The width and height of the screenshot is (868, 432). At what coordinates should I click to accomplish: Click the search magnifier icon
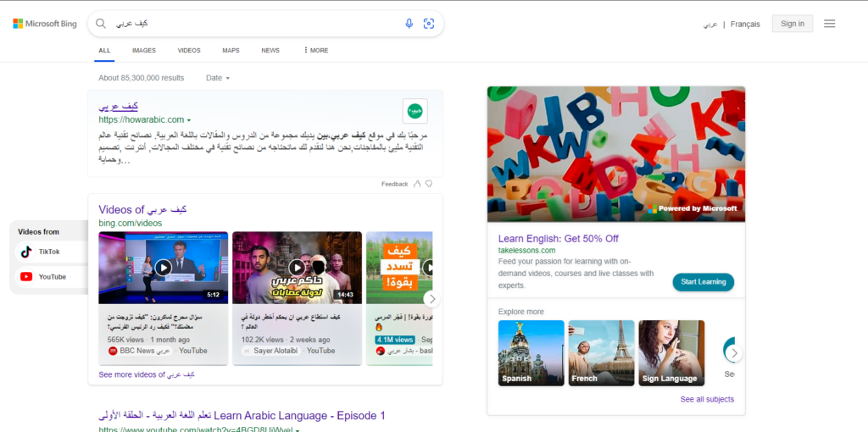tap(101, 24)
